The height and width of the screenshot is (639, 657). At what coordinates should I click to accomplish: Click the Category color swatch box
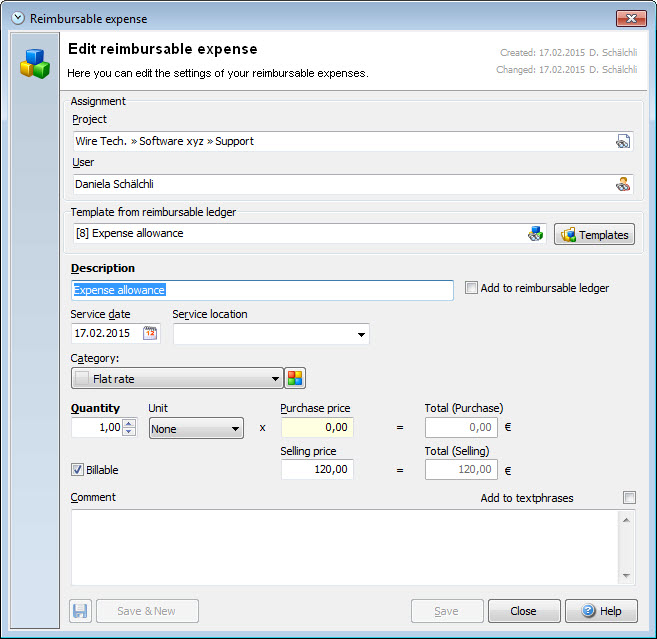82,378
